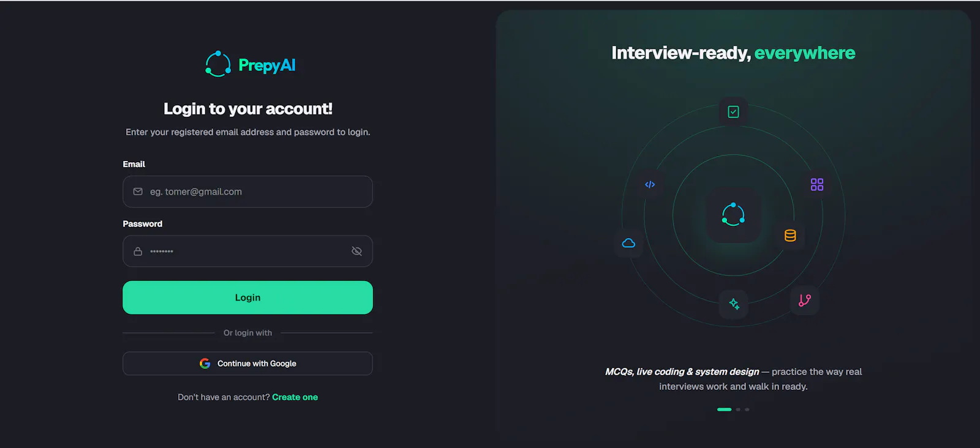Select the first carousel indicator

coord(724,409)
